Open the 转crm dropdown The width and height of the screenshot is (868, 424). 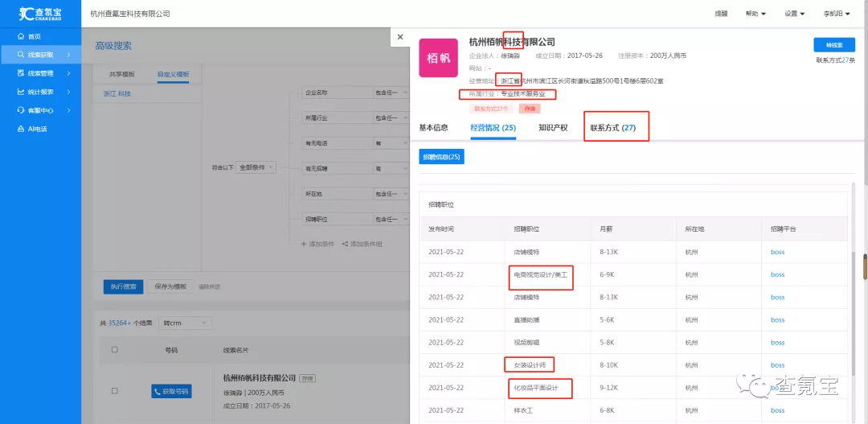[x=186, y=323]
